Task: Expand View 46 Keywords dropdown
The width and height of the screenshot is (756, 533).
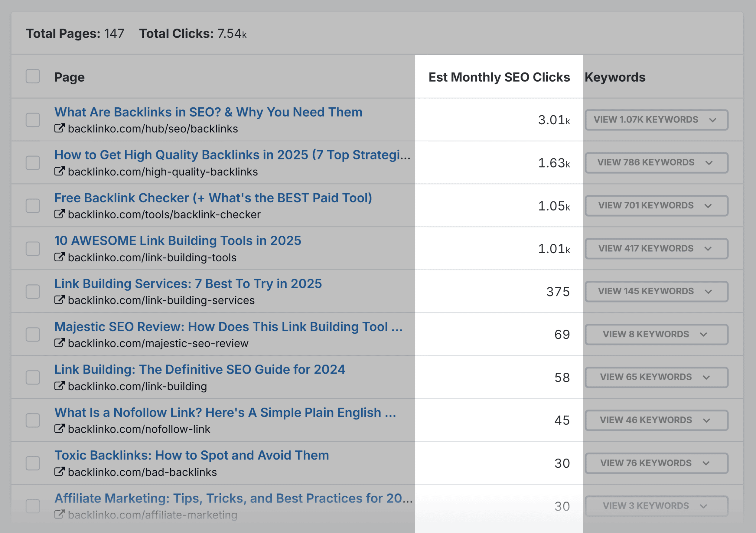Action: 656,420
